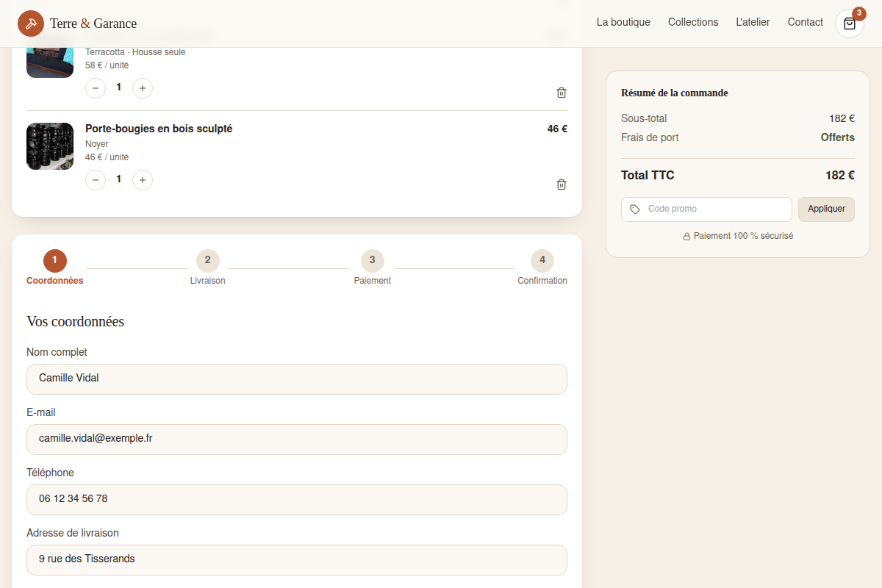Screen dimensions: 882x588
Task: Focus the Code promo field
Action: pos(706,209)
